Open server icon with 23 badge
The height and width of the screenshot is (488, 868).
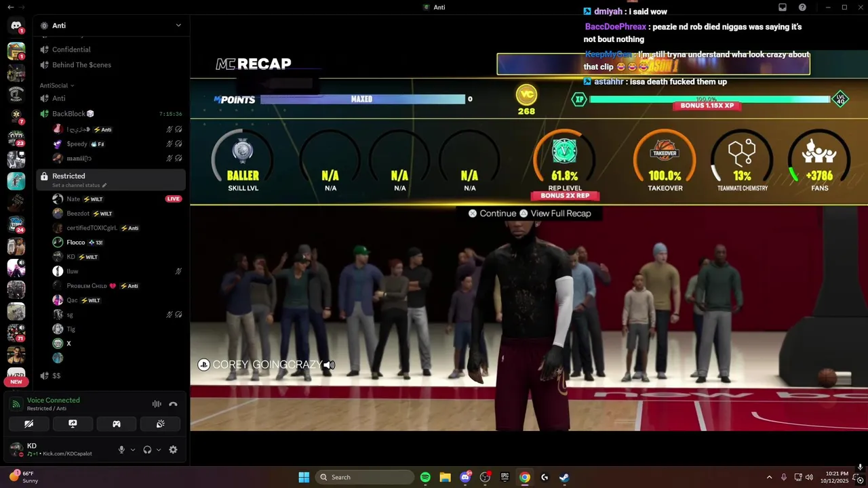(16, 138)
